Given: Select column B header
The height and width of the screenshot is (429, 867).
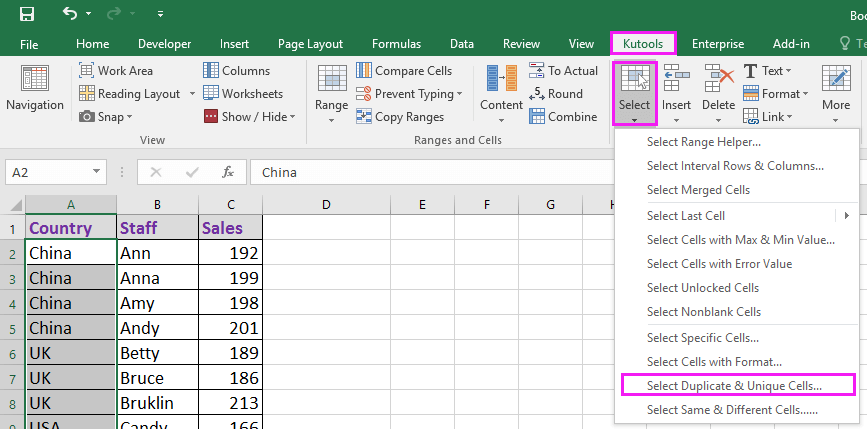Looking at the screenshot, I should click(x=158, y=205).
